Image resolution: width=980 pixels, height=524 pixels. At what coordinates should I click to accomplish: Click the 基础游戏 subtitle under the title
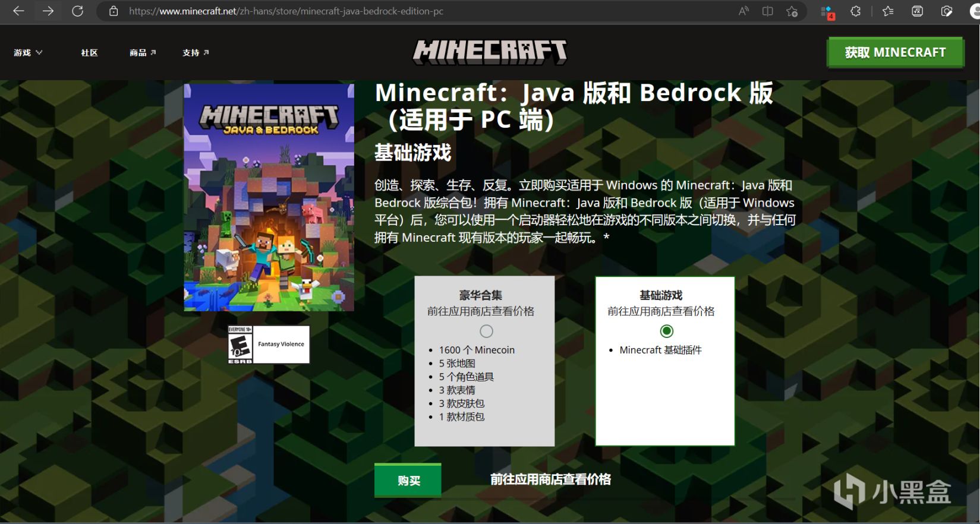413,153
